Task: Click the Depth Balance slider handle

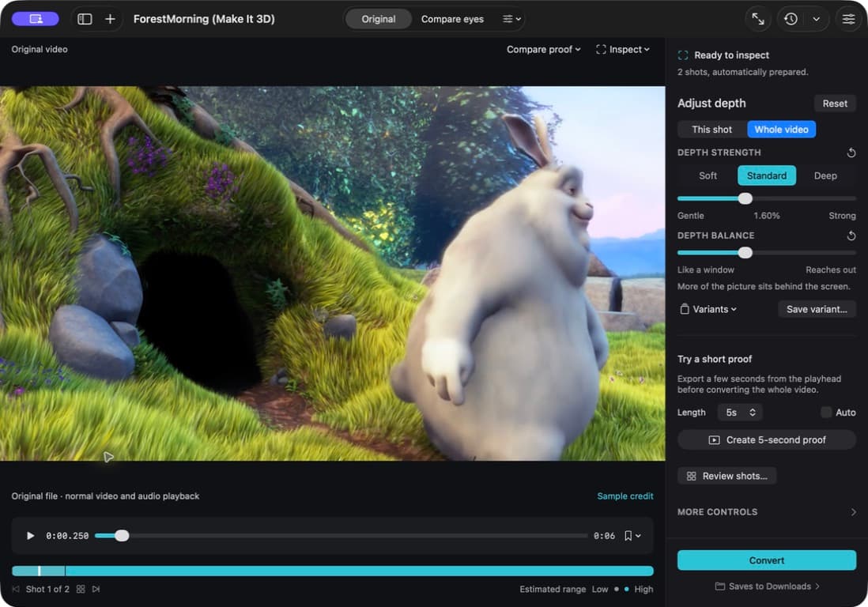Action: point(745,253)
